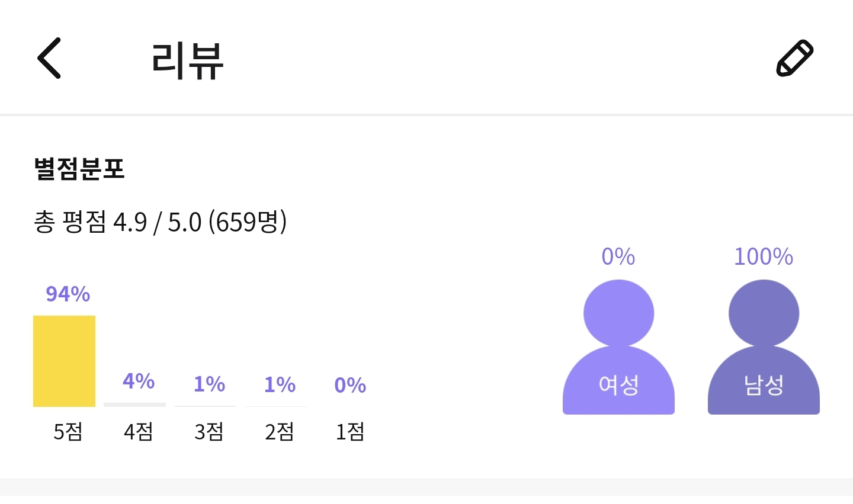This screenshot has height=504, width=853.
Task: Select the 1점 score label
Action: pyautogui.click(x=350, y=432)
